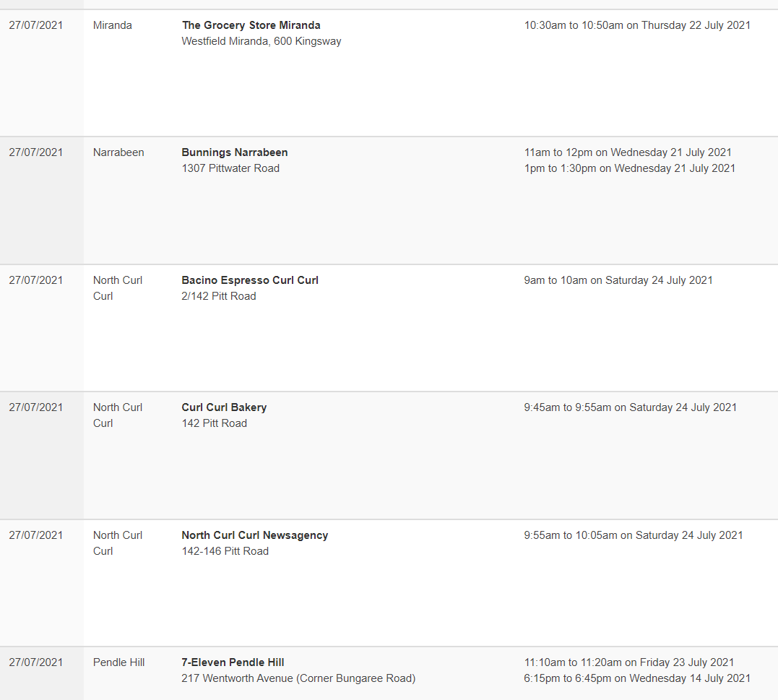Click The Grocery Store Miranda venue name
Screen dimensions: 778x700
(x=251, y=25)
